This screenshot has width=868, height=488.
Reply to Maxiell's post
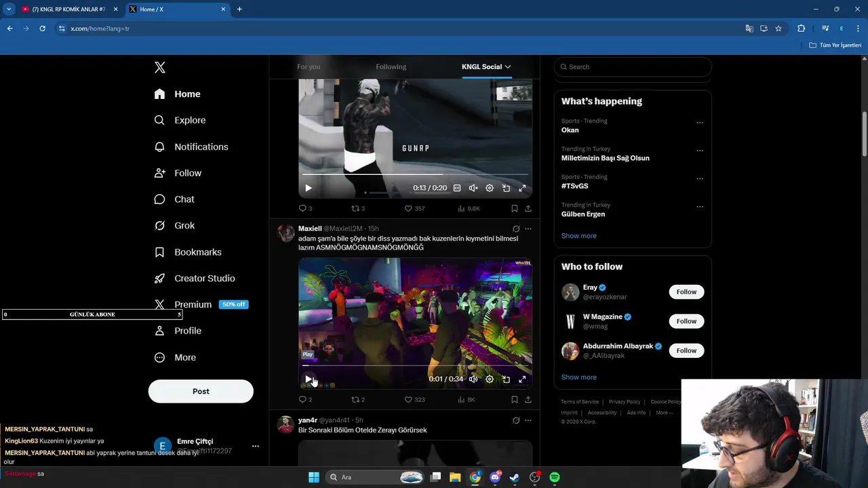pyautogui.click(x=306, y=400)
